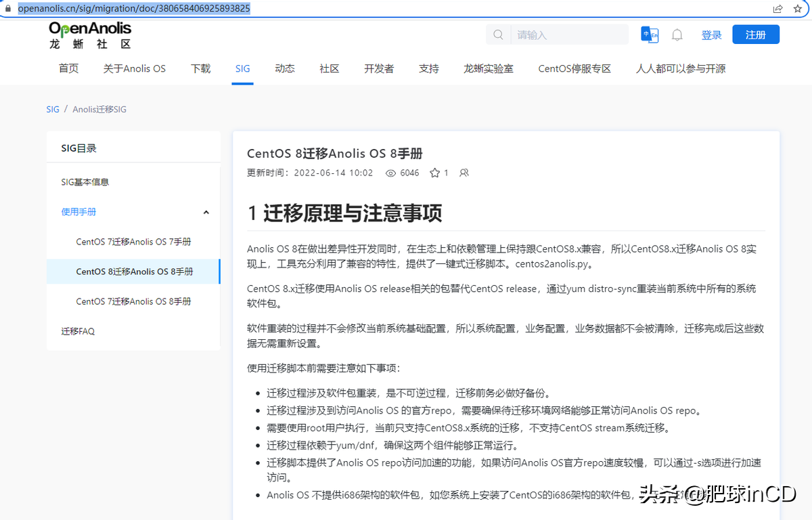This screenshot has height=520, width=812.
Task: Click the article title CentOS 8迁移Anolis OS 8手册
Action: (335, 154)
